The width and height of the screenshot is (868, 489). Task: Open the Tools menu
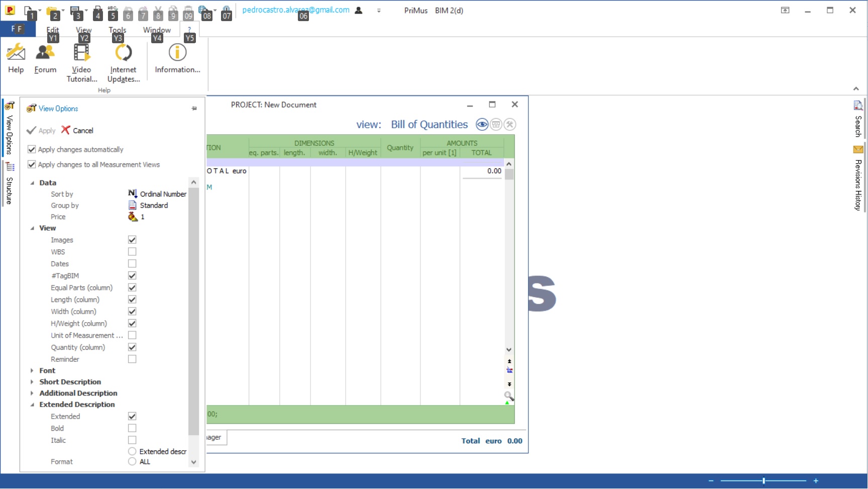pos(117,30)
